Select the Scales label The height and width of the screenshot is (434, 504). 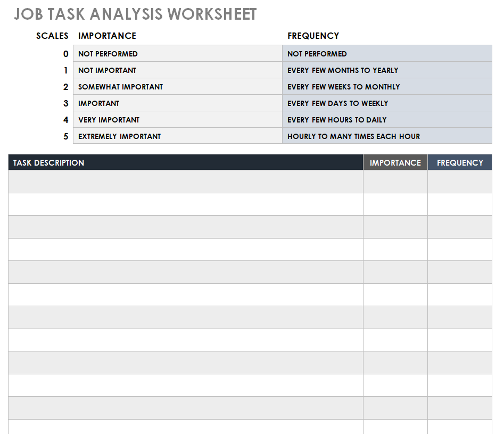pos(52,36)
